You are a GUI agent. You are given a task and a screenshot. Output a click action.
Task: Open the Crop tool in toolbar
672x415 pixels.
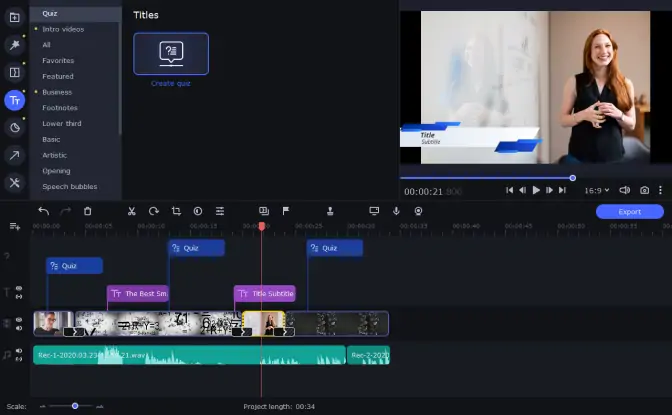pos(176,211)
